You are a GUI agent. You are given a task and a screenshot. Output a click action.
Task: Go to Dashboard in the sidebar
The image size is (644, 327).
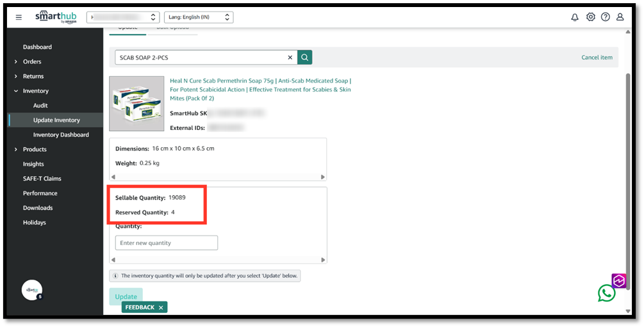point(37,47)
